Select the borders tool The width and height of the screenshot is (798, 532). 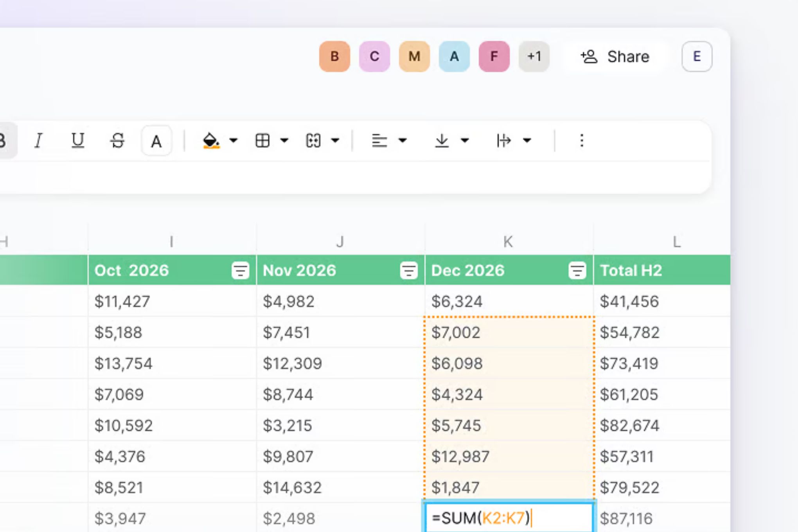click(x=263, y=141)
